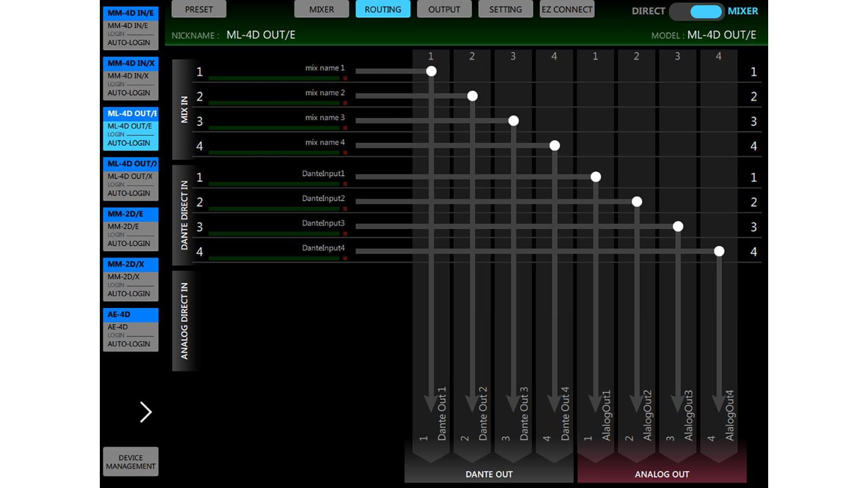Open the EZ CONNECT tab

(567, 9)
